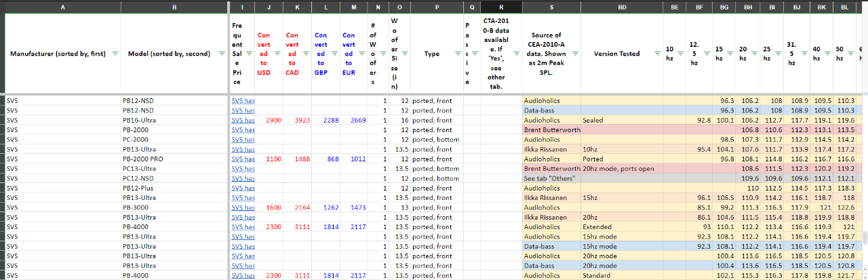Select column R header
This screenshot has width=868, height=280.
[x=501, y=7]
